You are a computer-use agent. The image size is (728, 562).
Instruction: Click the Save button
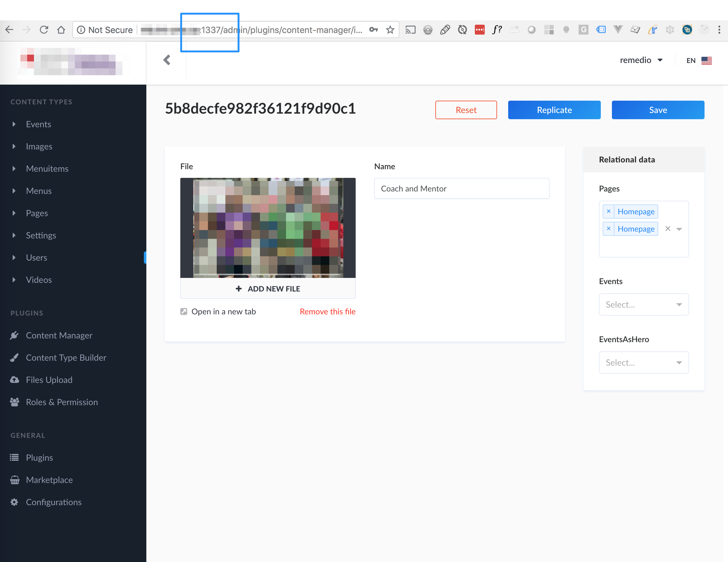click(658, 110)
